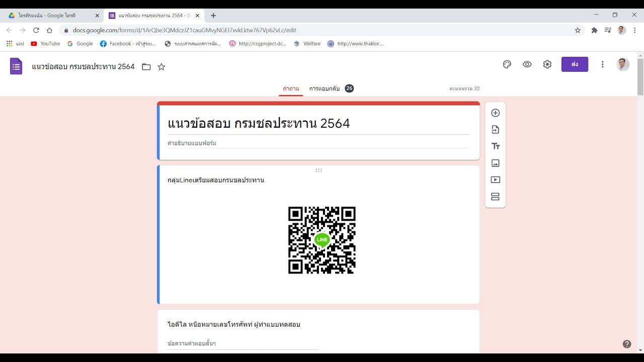Open the Welfare bookmark

(307, 44)
